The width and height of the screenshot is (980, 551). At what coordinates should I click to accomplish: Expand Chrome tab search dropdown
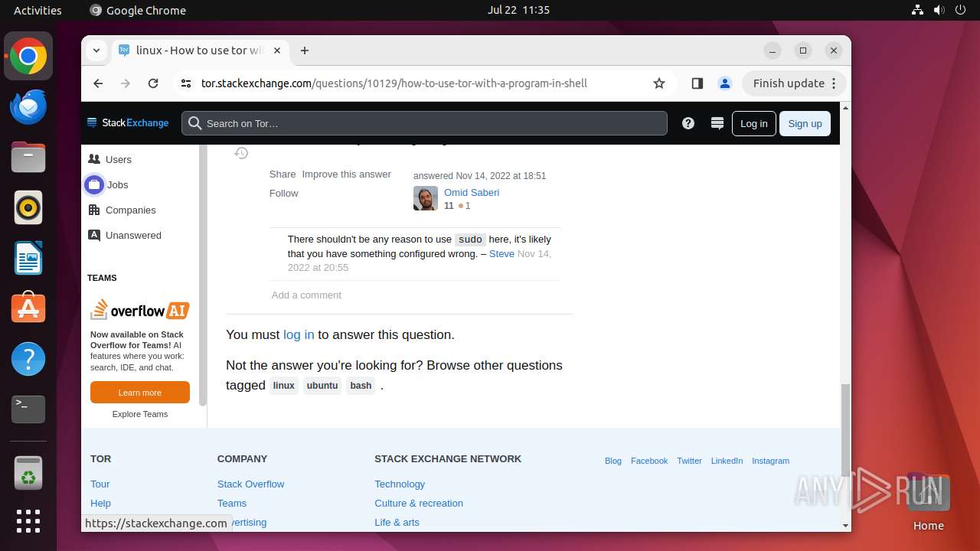click(96, 51)
